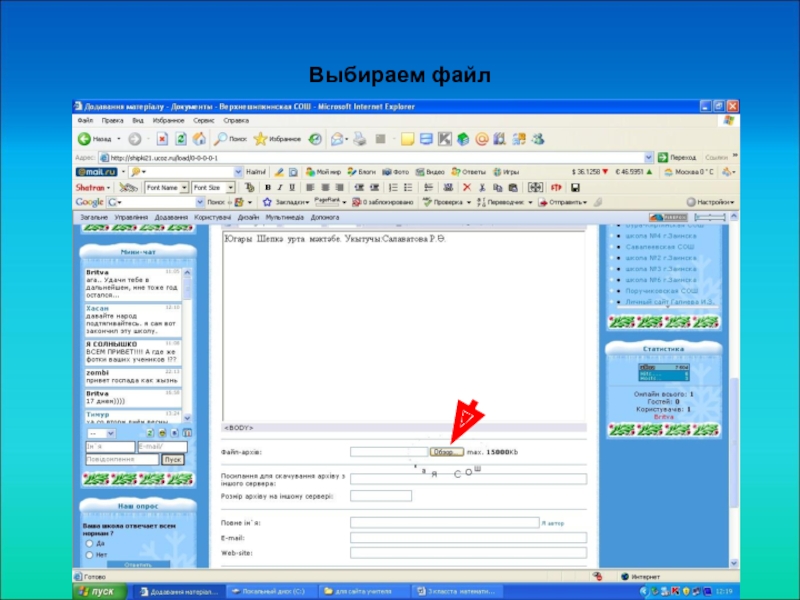Open the Вид menu

[x=138, y=121]
